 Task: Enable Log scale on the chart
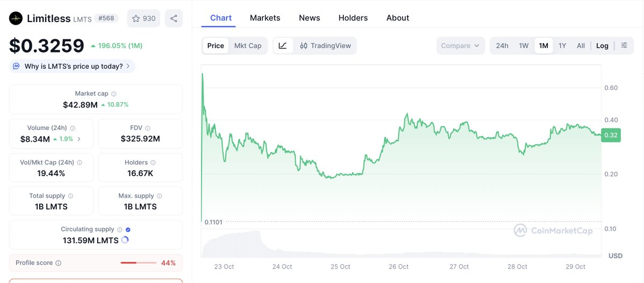pyautogui.click(x=602, y=46)
